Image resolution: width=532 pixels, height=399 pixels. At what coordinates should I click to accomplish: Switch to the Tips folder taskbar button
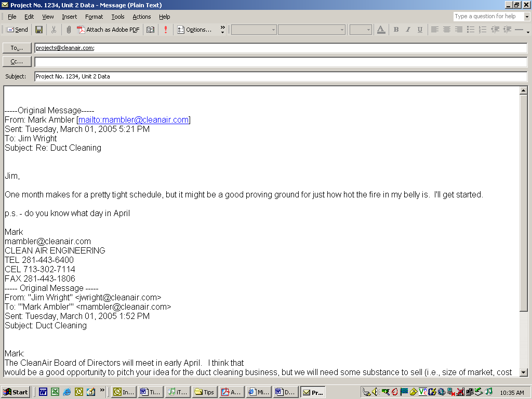[x=205, y=392]
